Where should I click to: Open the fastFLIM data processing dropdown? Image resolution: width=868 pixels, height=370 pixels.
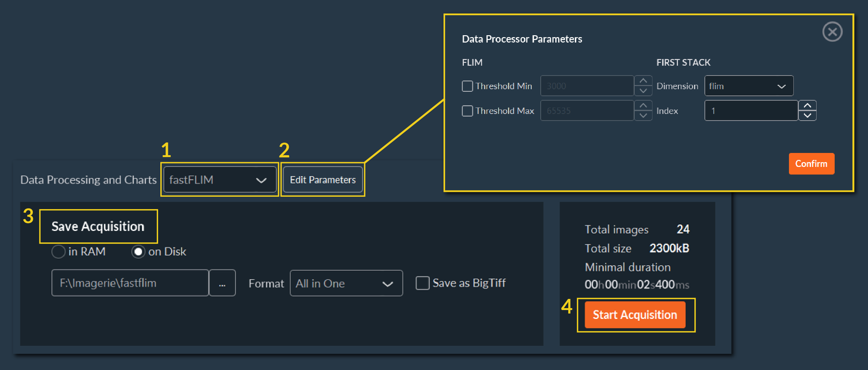pyautogui.click(x=219, y=180)
